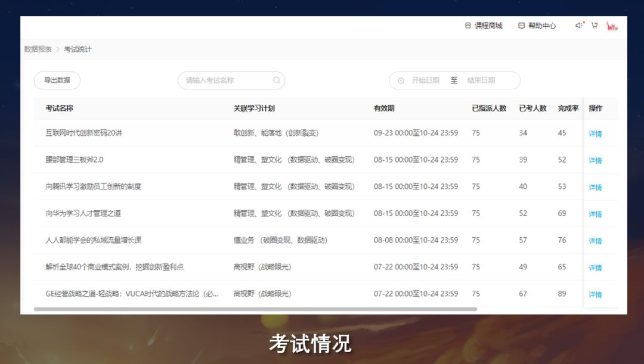Viewport: 644px width, 364px height.
Task: Click the speaker notification icon
Action: tap(578, 26)
